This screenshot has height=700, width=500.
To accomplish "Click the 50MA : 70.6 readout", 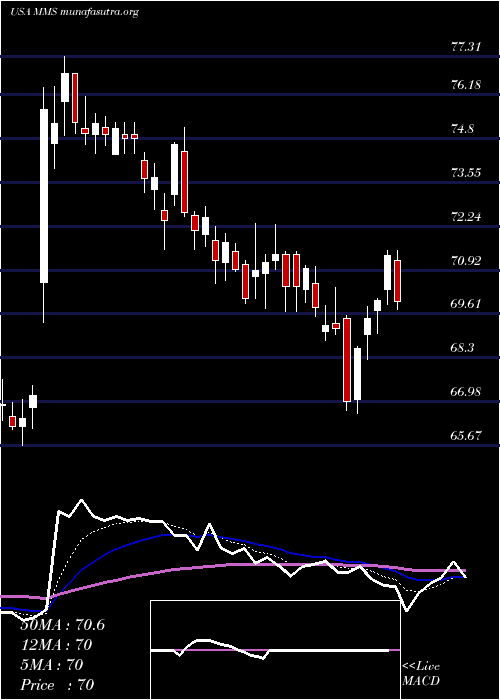I will coord(63,625).
